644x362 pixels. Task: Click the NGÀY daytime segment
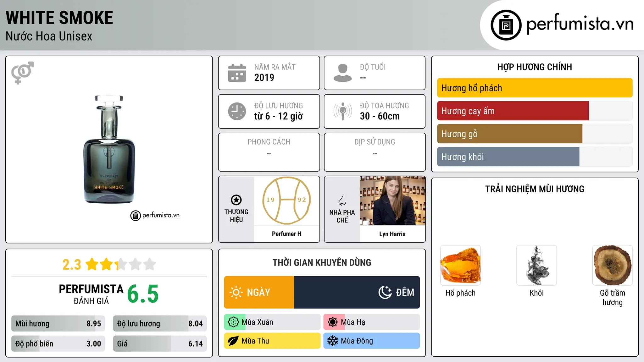[x=259, y=292]
